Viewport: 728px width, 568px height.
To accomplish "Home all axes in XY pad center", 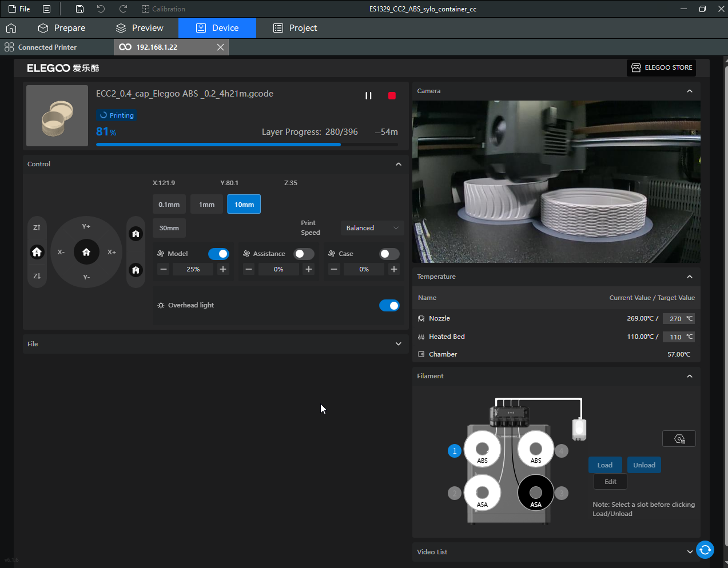I will tap(86, 252).
